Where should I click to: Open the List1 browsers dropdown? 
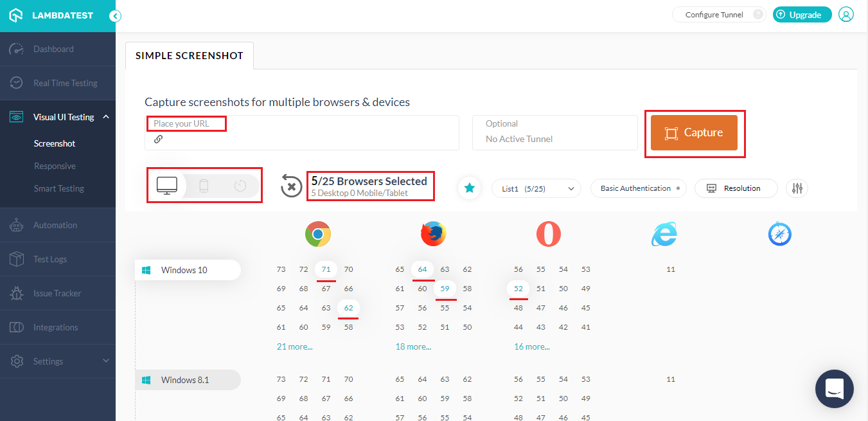(x=536, y=188)
